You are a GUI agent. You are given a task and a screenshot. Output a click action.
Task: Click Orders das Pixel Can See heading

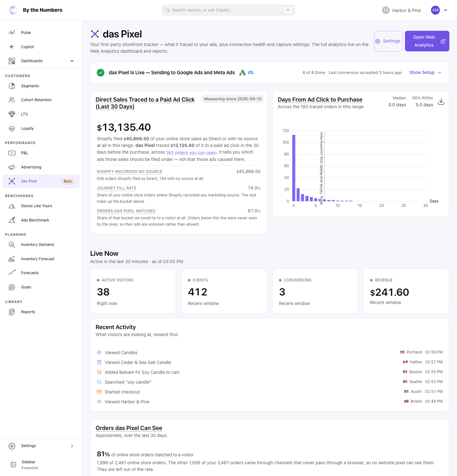(129, 428)
